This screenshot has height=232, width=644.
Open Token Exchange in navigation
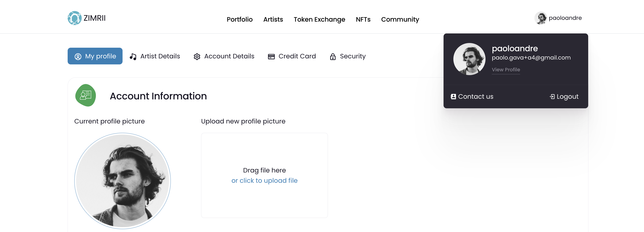[319, 19]
